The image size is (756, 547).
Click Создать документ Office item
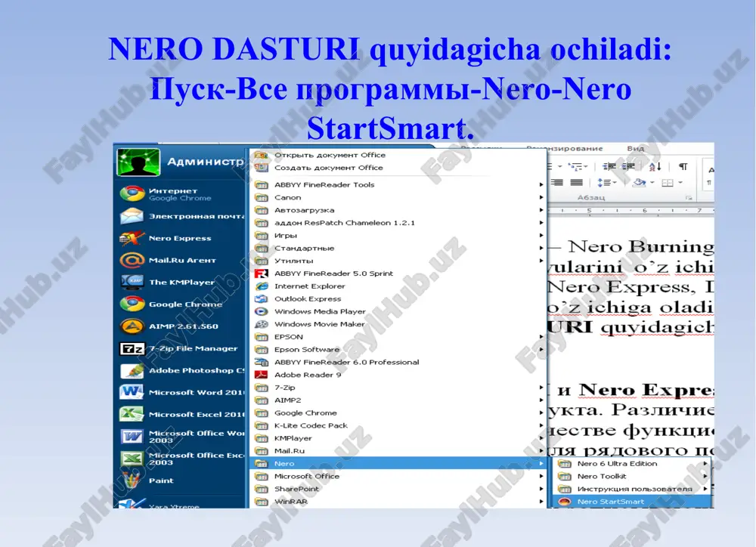click(x=396, y=168)
